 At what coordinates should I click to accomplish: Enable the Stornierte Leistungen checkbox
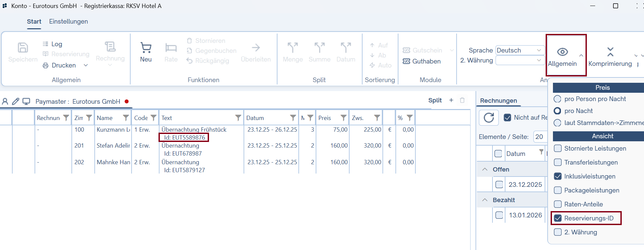(x=558, y=148)
